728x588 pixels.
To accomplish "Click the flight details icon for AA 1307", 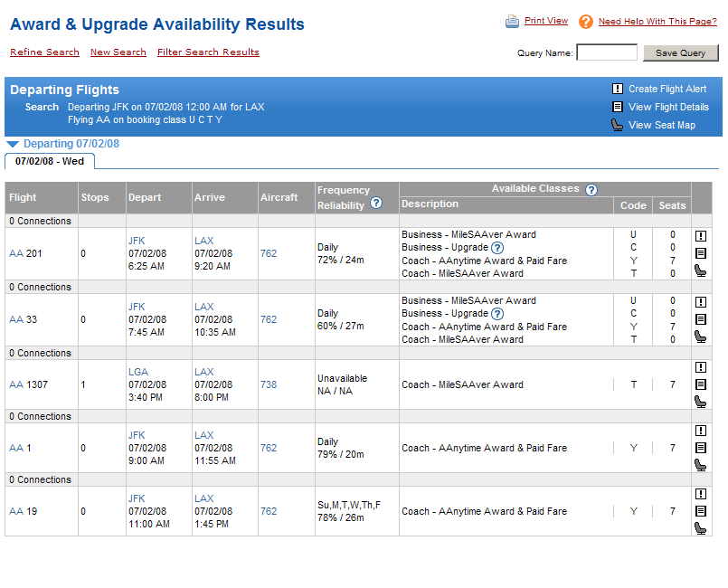I will 701,384.
